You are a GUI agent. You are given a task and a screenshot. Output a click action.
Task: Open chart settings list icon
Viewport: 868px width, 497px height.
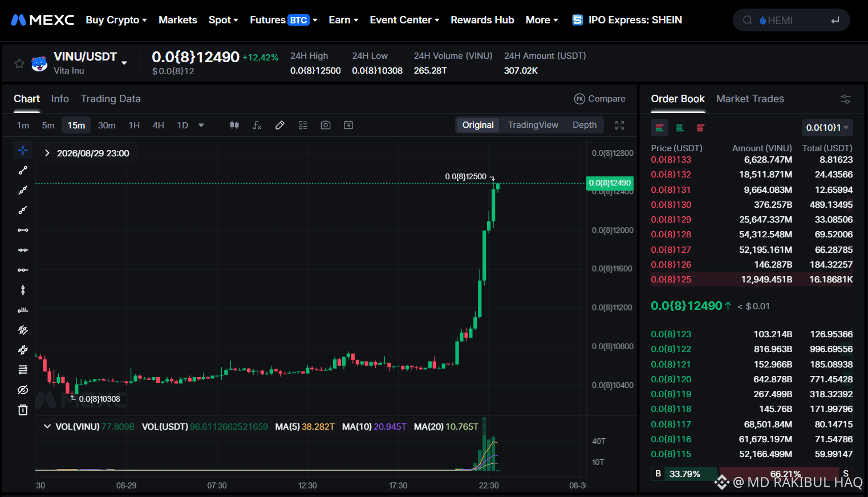coord(303,125)
